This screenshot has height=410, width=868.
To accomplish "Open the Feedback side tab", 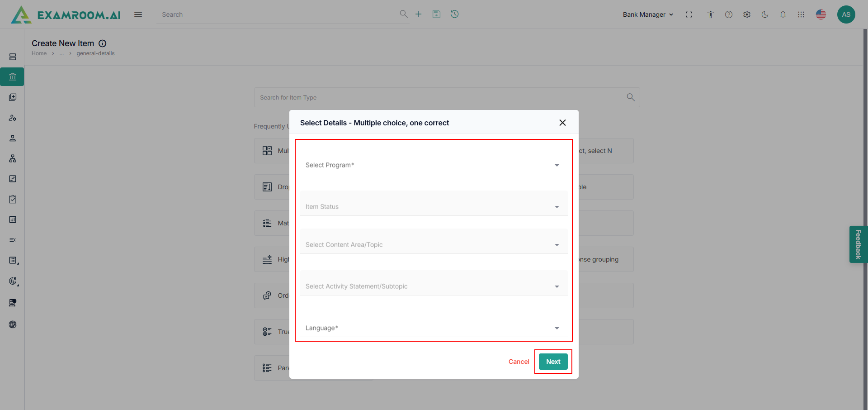I will point(858,244).
